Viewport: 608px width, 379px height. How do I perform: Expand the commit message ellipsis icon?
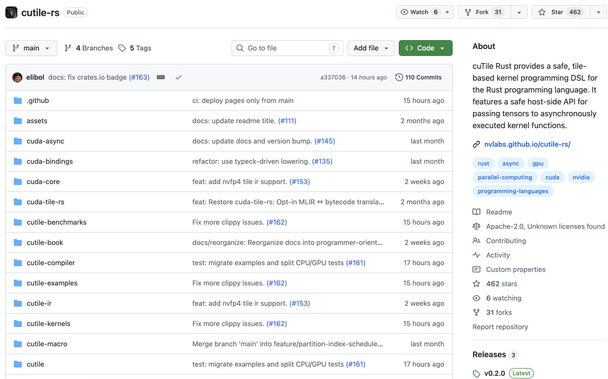click(x=161, y=77)
